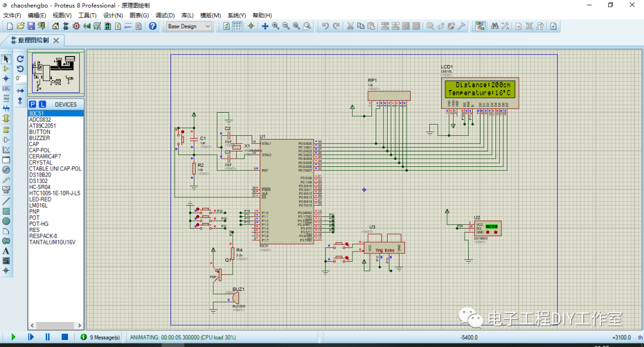Click L library manage button

click(42, 104)
